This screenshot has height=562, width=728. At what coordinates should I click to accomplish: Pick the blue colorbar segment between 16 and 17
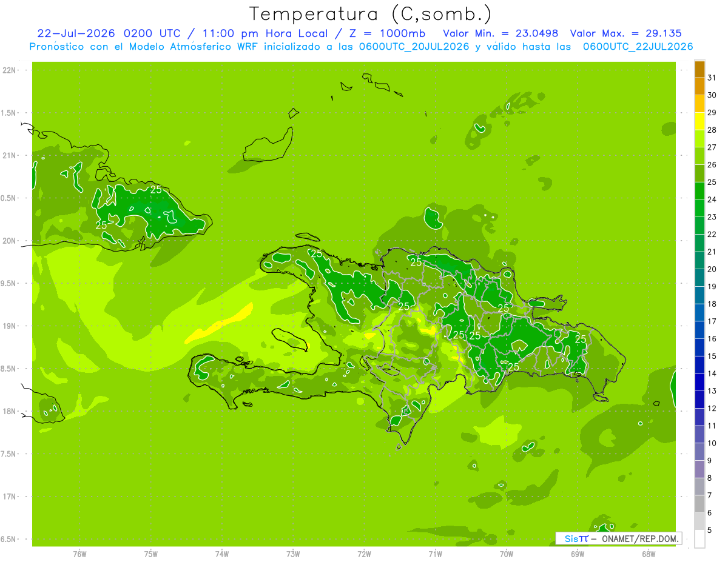point(700,330)
